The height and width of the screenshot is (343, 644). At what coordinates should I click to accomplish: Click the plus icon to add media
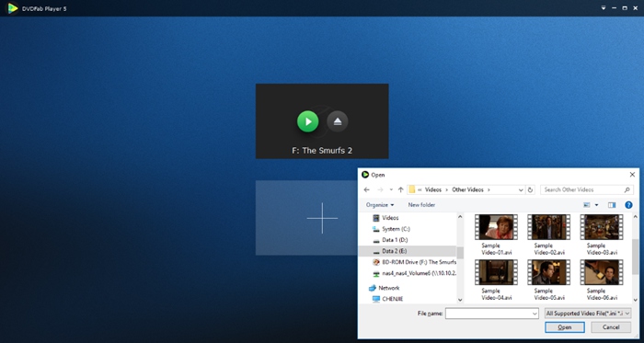322,218
